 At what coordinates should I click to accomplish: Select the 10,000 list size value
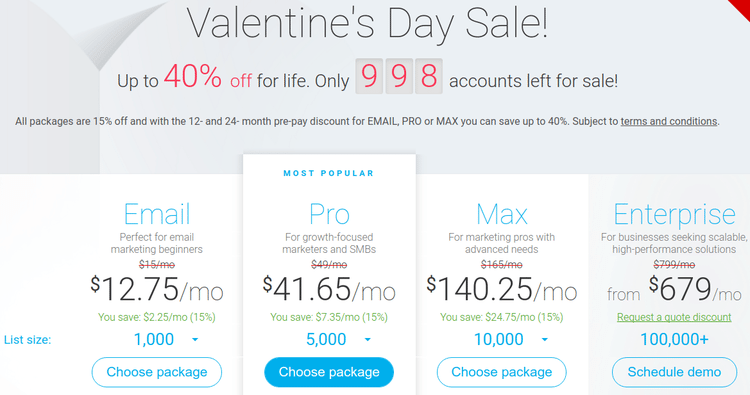498,340
